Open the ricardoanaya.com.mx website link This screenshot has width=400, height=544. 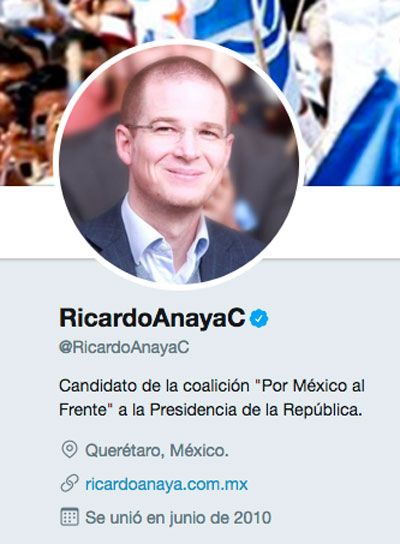167,484
